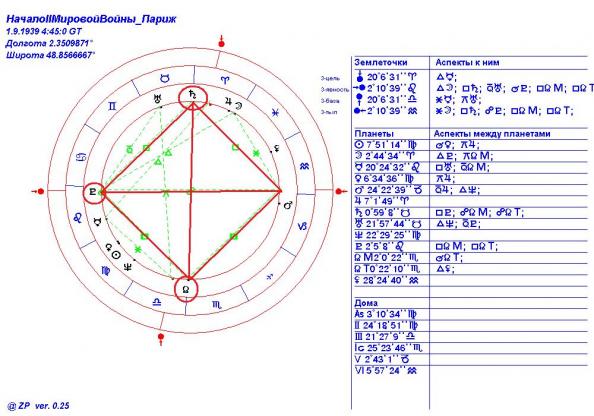
Task: Click the Aquarius sign on wheel's right
Action: point(304,166)
